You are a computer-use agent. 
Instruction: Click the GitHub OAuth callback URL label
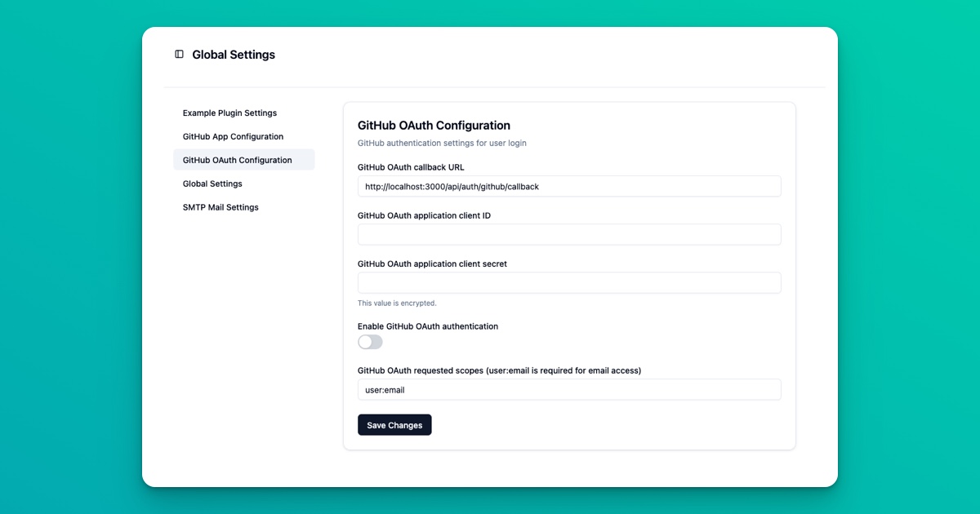click(x=410, y=166)
